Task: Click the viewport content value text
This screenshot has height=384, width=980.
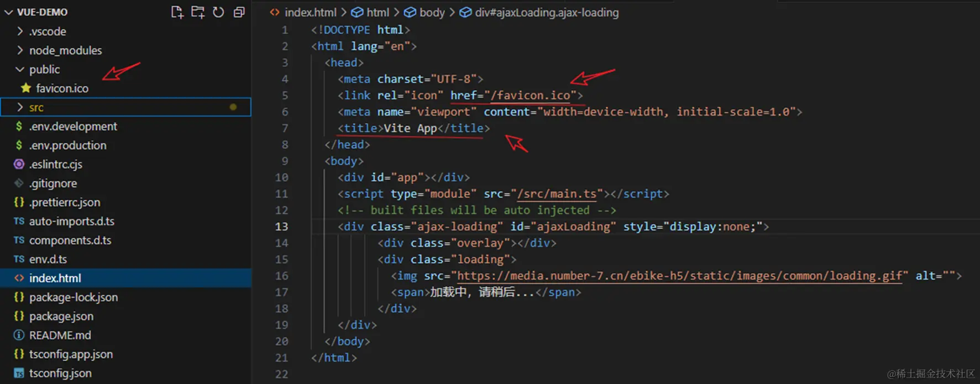Action: [667, 112]
